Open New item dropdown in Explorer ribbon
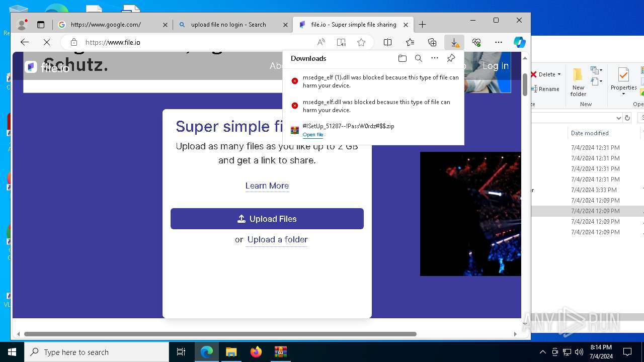Screen dimensions: 644x362 (x=597, y=71)
